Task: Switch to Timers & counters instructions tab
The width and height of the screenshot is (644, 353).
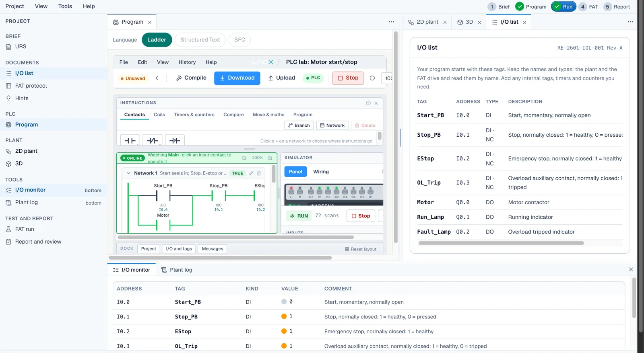Action: click(x=194, y=115)
